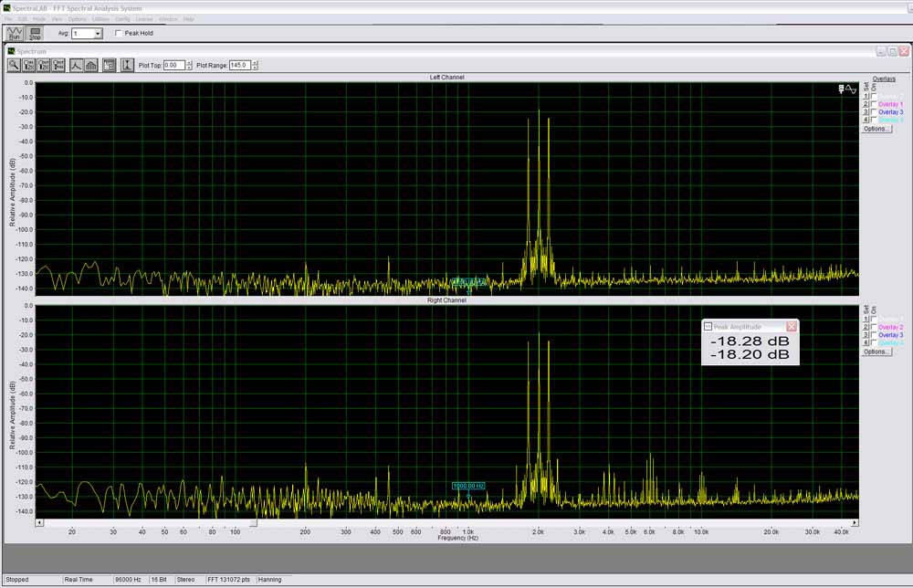Click Set 1 button in right channel overlays
This screenshot has height=588, width=913.
pyautogui.click(x=866, y=320)
